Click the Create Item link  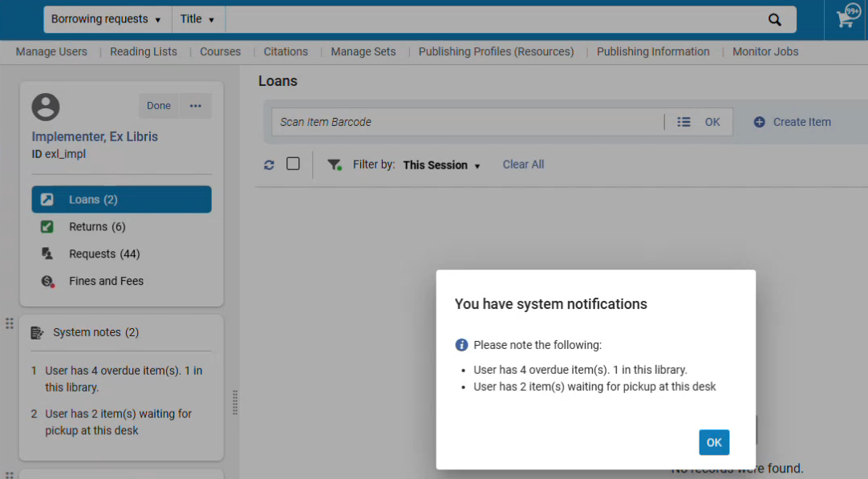click(x=801, y=122)
